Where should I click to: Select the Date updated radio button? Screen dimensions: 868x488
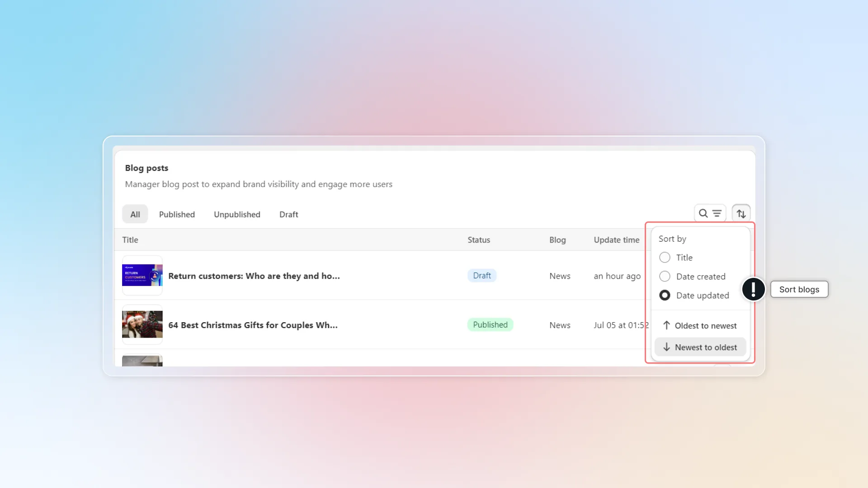pyautogui.click(x=665, y=296)
